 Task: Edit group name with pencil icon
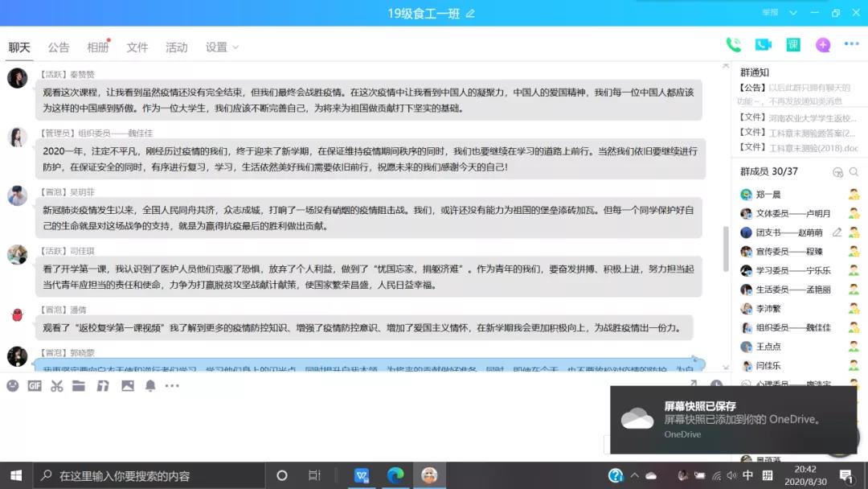[x=470, y=14]
